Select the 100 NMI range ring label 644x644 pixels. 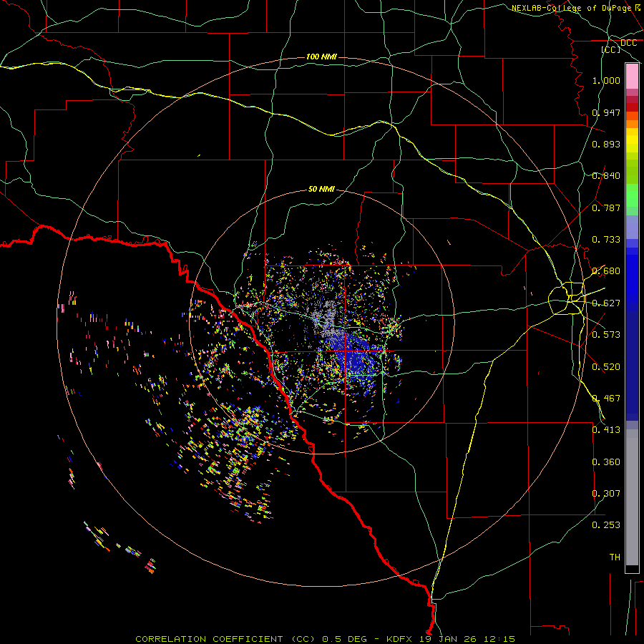tap(321, 57)
